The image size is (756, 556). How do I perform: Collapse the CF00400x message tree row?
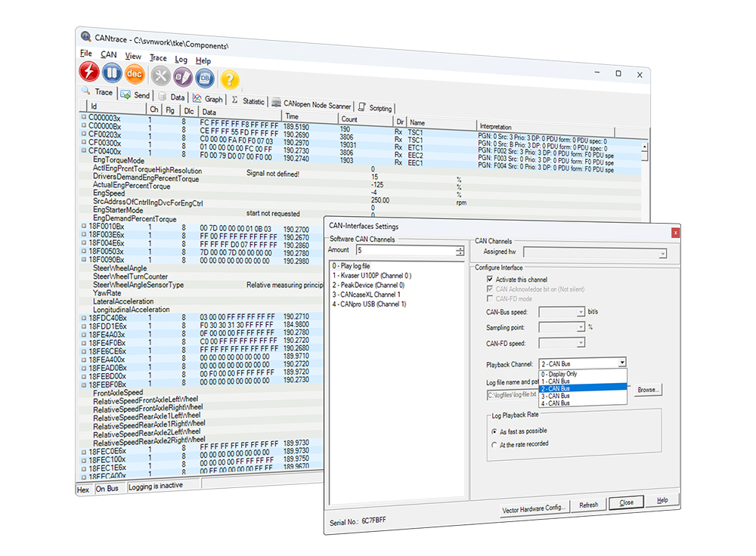click(x=84, y=151)
